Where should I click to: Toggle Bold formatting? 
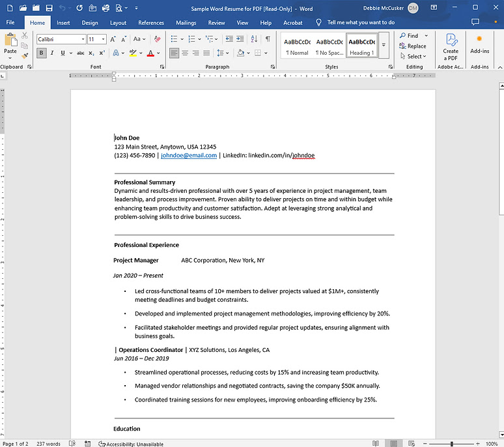[41, 53]
